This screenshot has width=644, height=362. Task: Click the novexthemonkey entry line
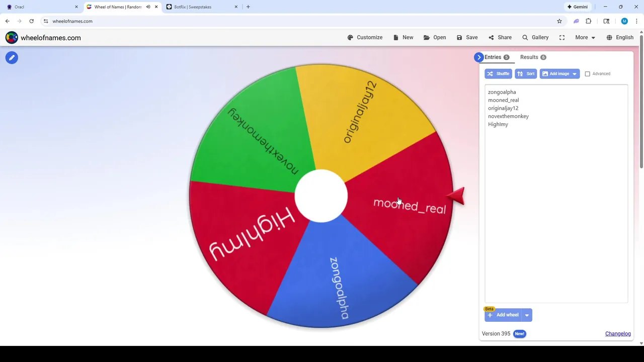(x=508, y=116)
